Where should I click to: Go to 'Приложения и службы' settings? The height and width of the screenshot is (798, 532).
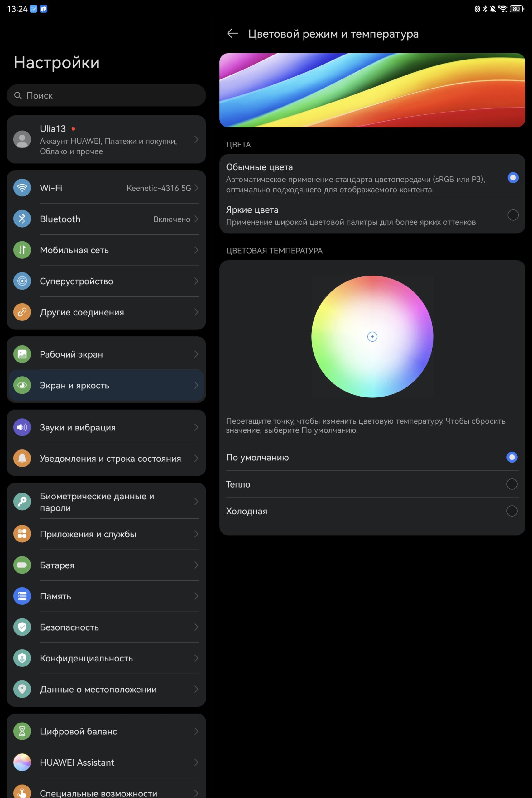(x=106, y=534)
